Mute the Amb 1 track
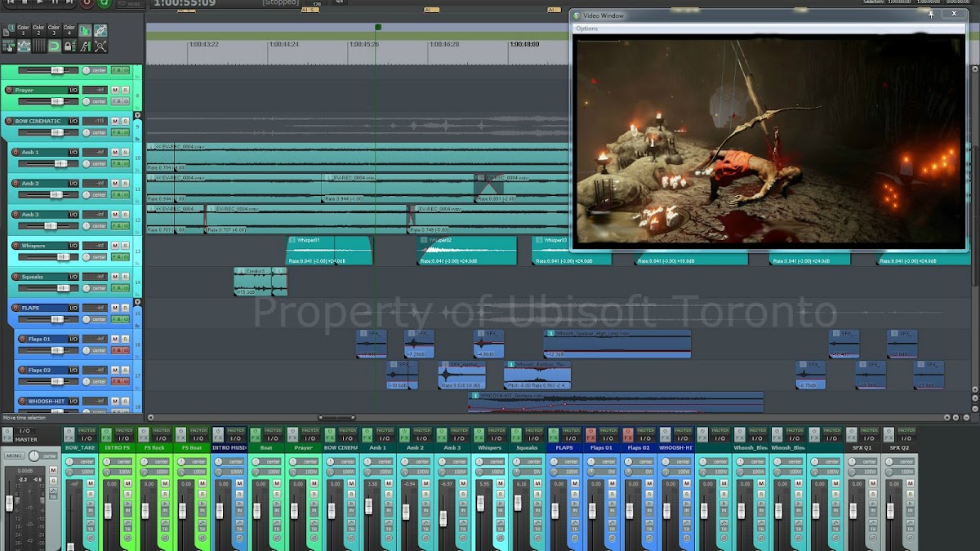The image size is (980, 551). point(115,152)
